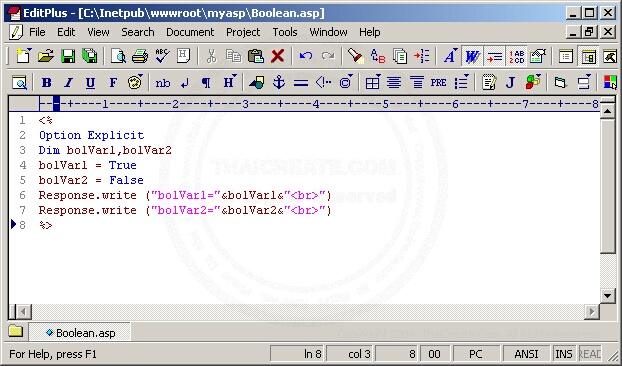Image resolution: width=622 pixels, height=366 pixels.
Task: Insert PRE preformatted tag
Action: point(438,83)
